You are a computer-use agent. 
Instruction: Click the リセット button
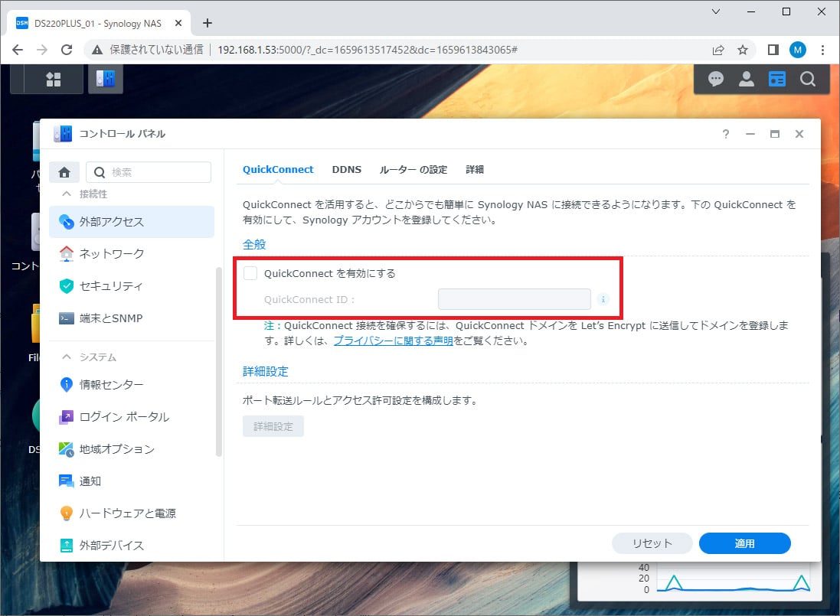click(652, 543)
